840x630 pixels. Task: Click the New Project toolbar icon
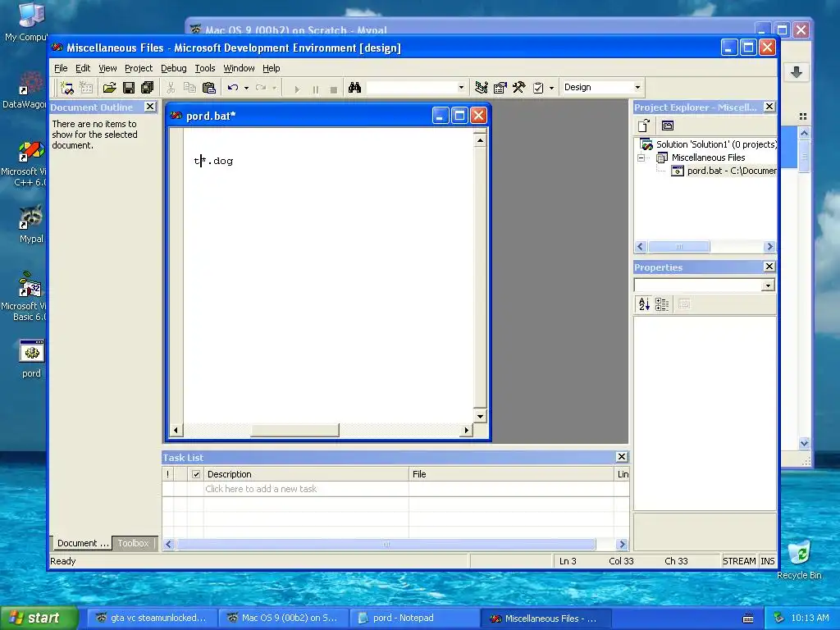[67, 88]
